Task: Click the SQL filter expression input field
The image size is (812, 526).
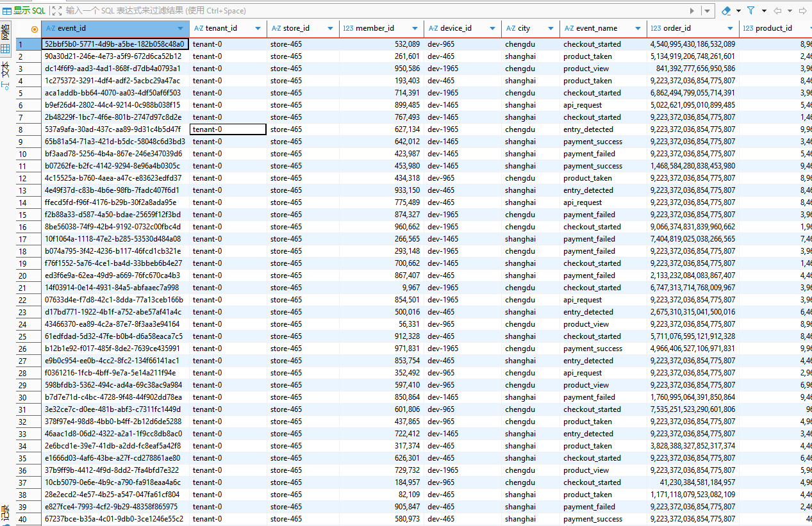Action: (375, 11)
